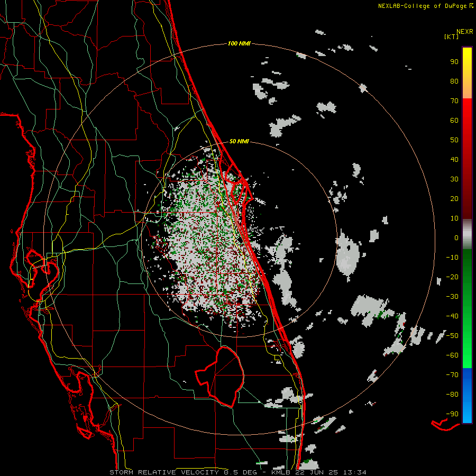Click the -60 knot scale label
Viewport: 476px width, 476px height.
(x=452, y=355)
